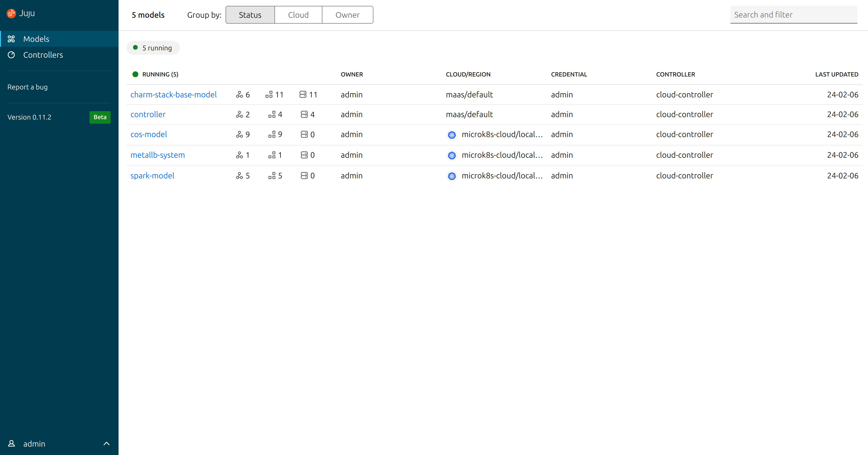Screen dimensions: 868x455
Task: Click units icon for charm-stack-base-model
Action: click(269, 94)
